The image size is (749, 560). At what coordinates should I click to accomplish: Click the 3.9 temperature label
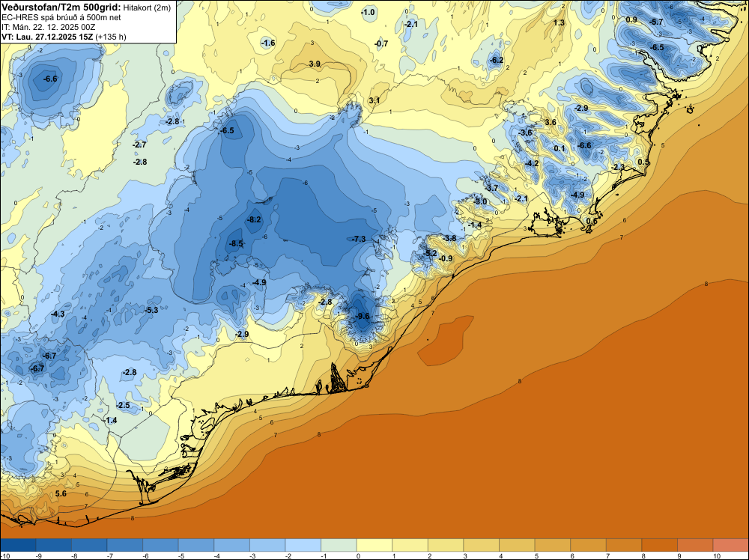(x=315, y=64)
